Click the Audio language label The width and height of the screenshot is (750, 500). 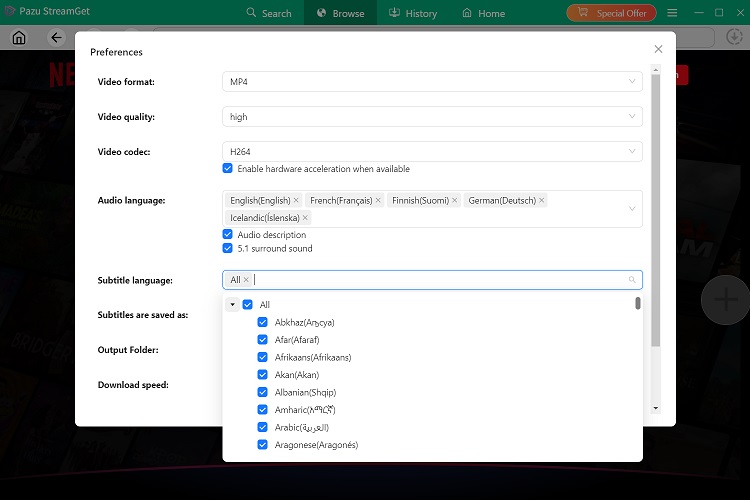pyautogui.click(x=132, y=200)
